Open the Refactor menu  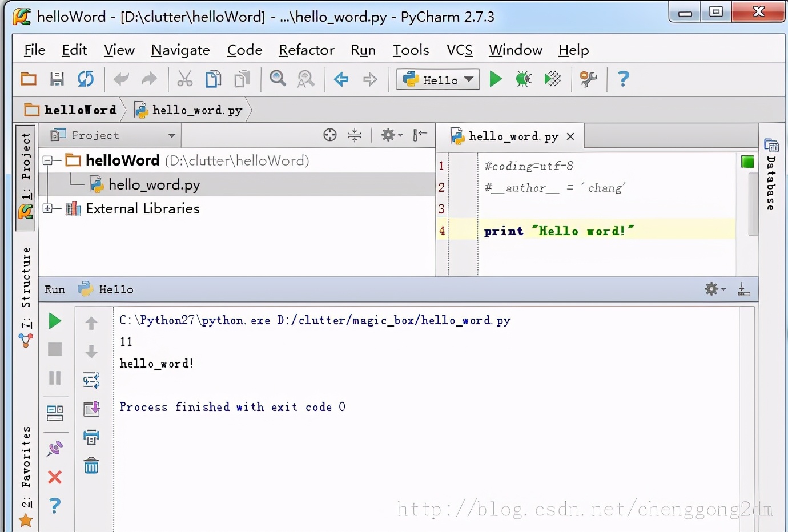pos(306,50)
